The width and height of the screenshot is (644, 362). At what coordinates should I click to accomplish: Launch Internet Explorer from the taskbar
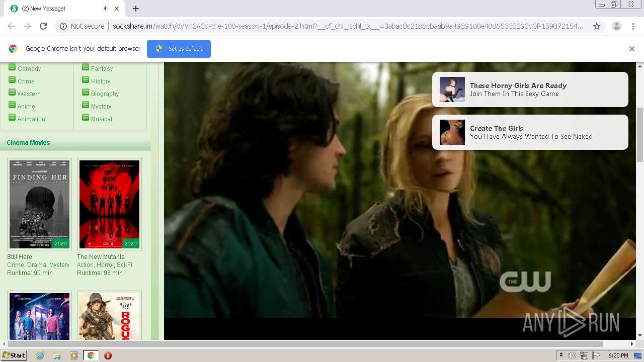coord(40,355)
